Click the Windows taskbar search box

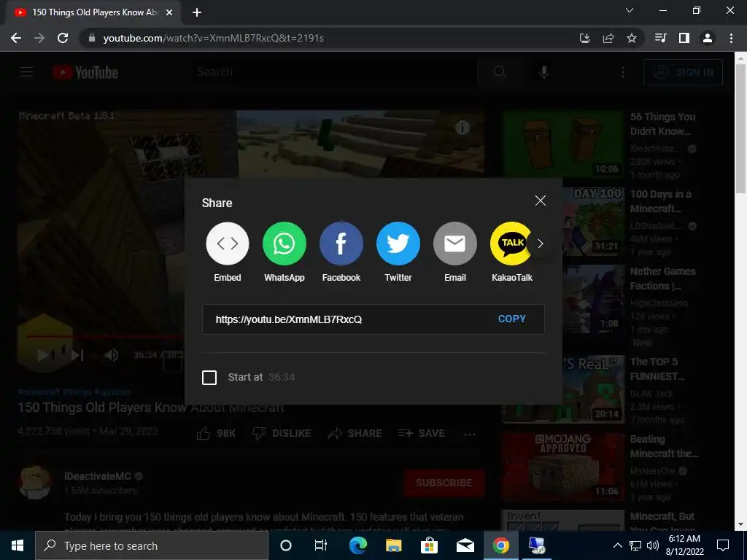152,545
